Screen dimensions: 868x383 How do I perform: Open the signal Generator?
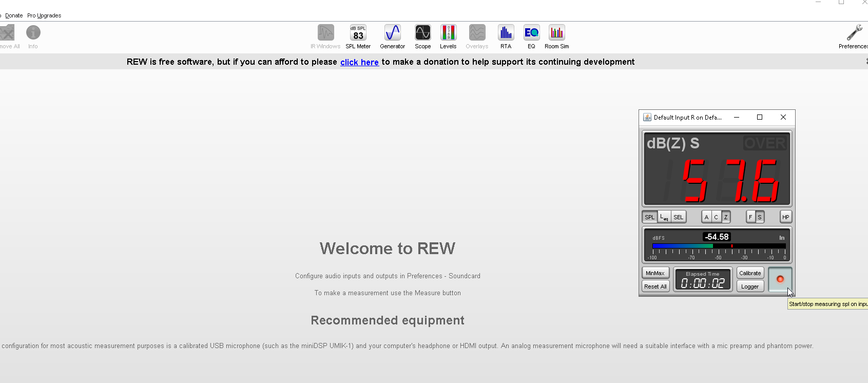click(x=392, y=36)
